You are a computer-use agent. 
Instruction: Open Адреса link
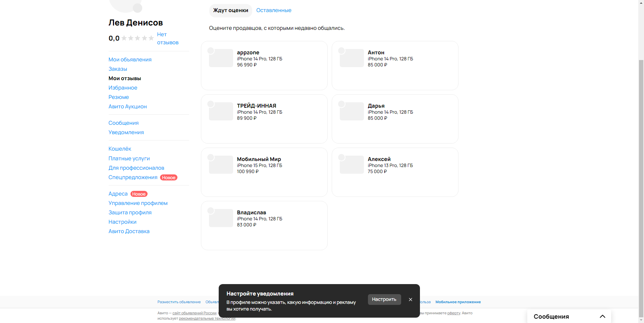coord(118,194)
